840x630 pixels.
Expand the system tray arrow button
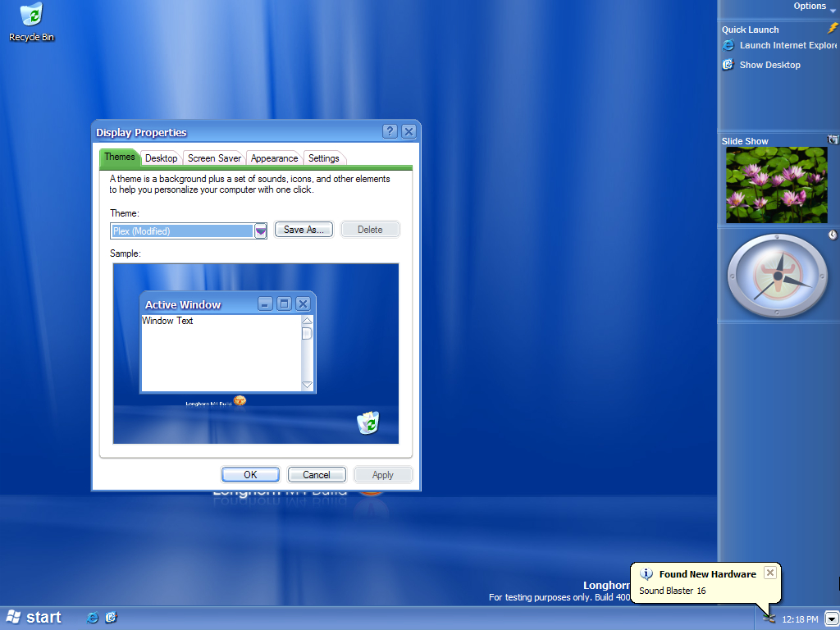click(831, 619)
